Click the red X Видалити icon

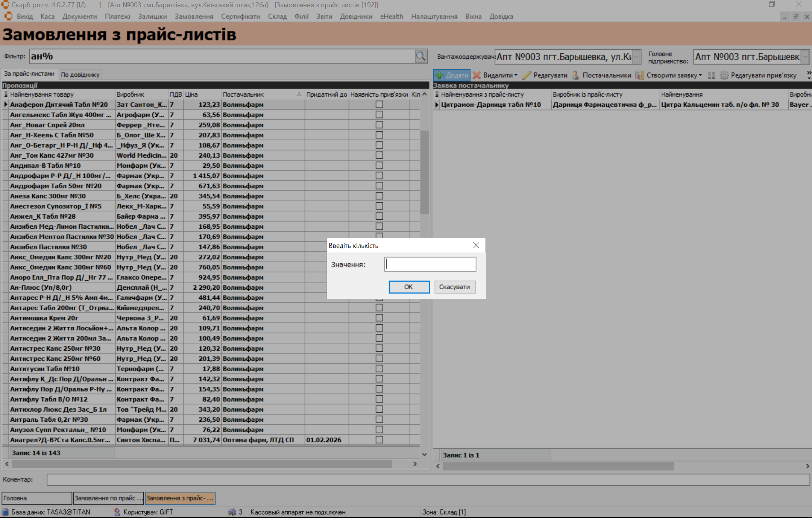click(477, 75)
